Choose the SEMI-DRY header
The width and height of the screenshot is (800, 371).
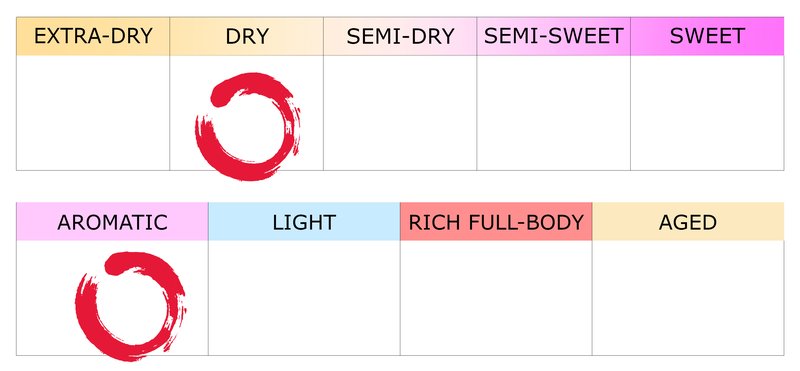coord(400,36)
